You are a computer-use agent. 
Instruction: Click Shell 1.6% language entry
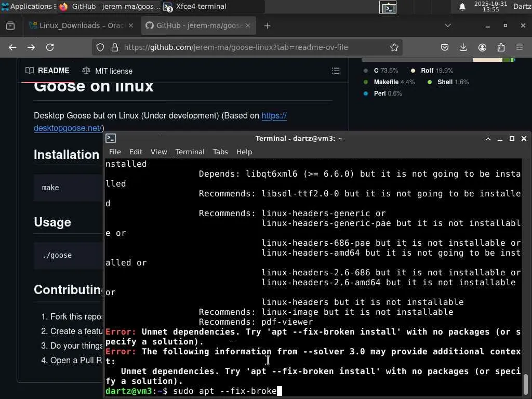click(x=448, y=82)
